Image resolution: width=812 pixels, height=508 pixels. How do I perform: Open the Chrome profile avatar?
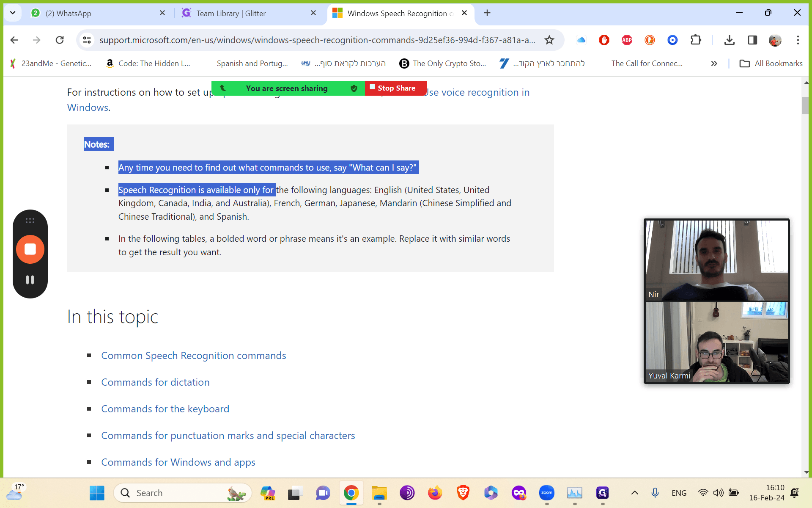[x=775, y=40]
